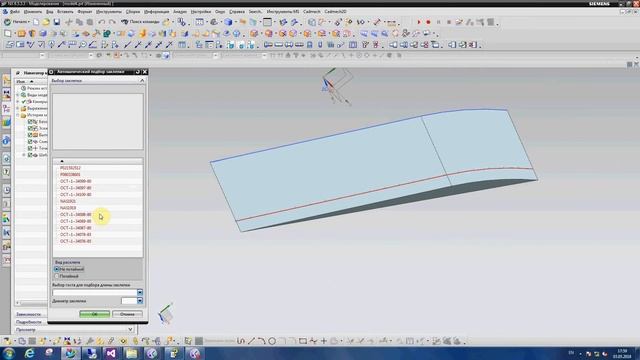Open Visual Studio from the taskbar
The image size is (640, 360).
(111, 353)
